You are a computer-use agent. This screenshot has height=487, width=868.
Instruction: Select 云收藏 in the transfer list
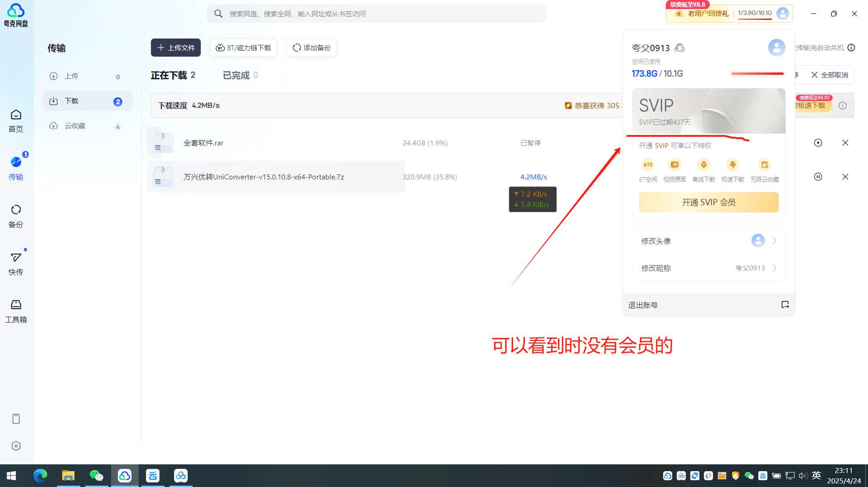pyautogui.click(x=87, y=126)
